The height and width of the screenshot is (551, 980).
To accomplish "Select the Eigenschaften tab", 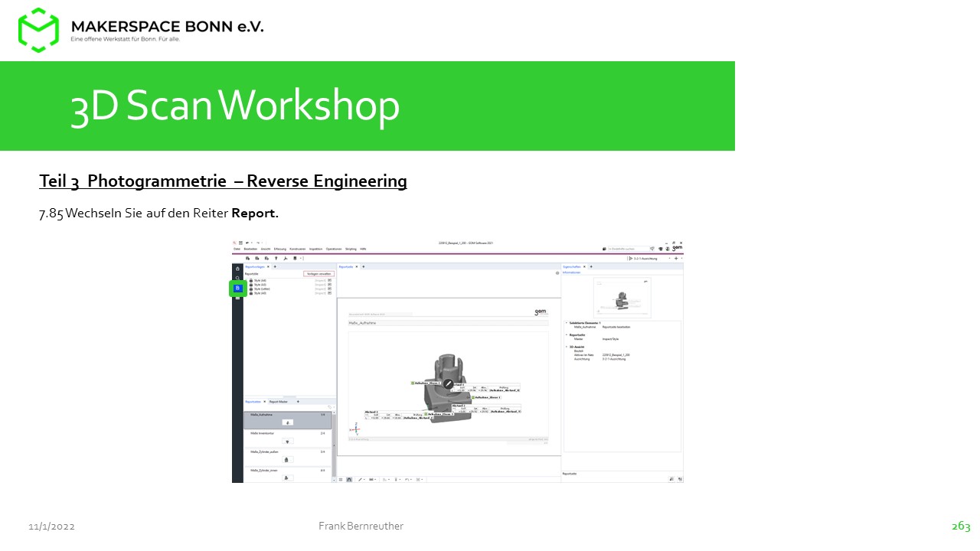I will 572,266.
